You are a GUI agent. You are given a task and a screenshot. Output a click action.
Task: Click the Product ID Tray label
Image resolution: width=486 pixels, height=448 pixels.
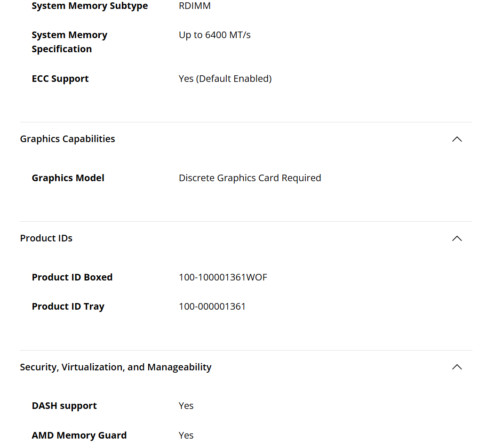click(x=68, y=306)
